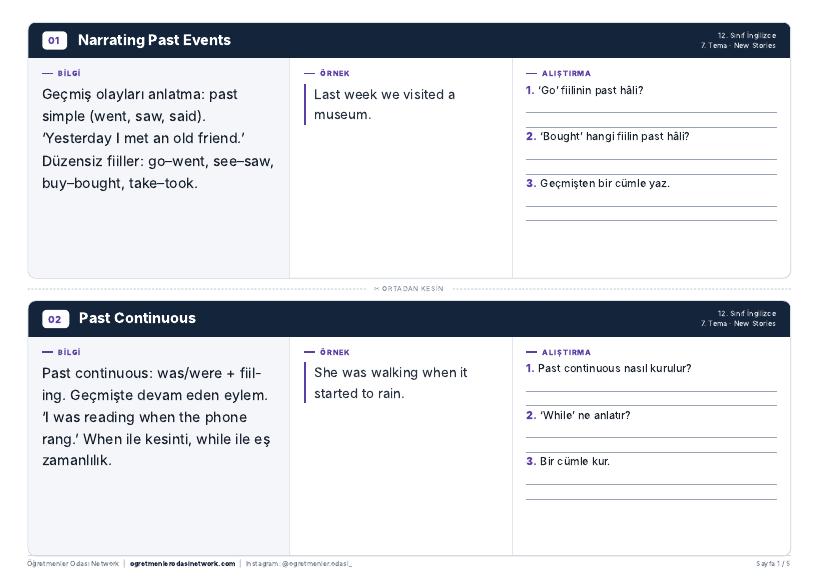This screenshot has height=579, width=819.
Task: Click the 02 card number badge
Action: pos(55,319)
